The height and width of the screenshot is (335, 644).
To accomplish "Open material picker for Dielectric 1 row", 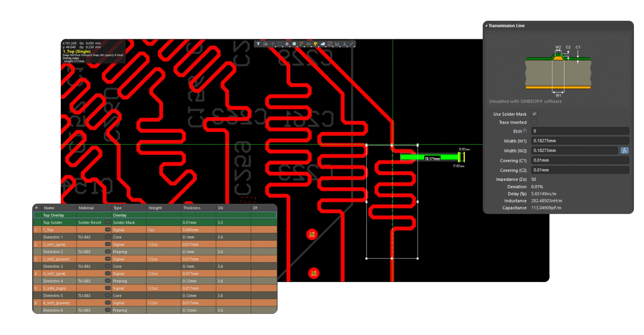I will 108,237.
